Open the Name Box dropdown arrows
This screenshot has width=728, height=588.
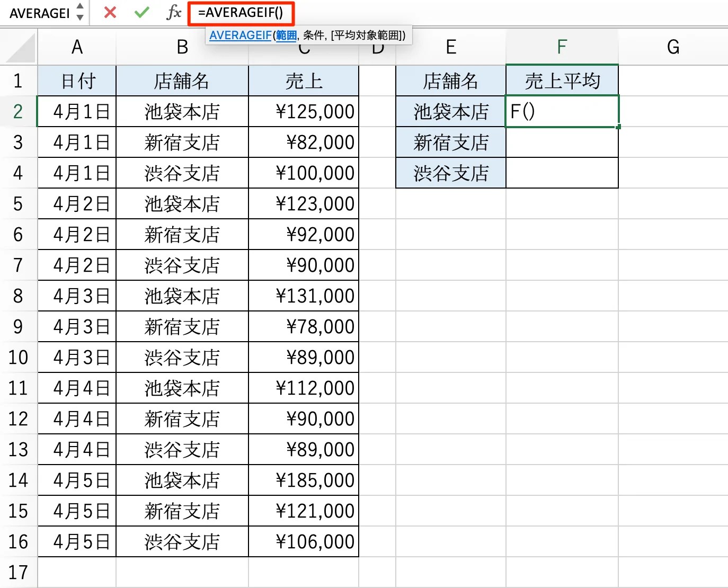[x=80, y=12]
